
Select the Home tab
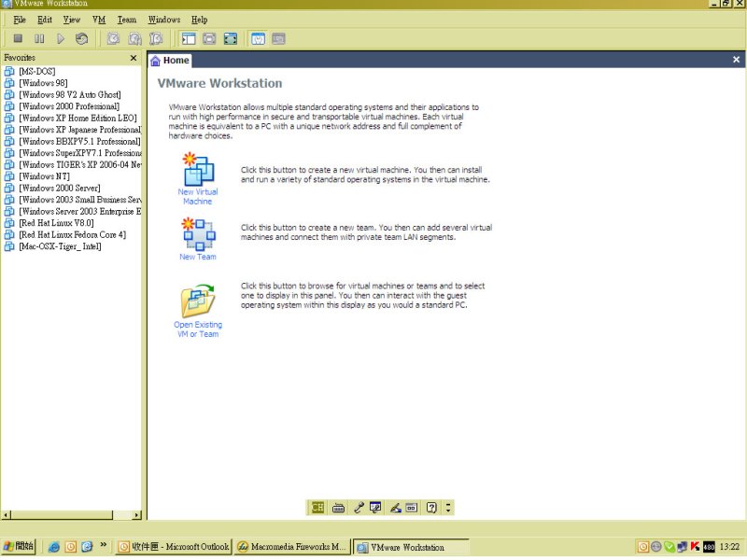(170, 61)
